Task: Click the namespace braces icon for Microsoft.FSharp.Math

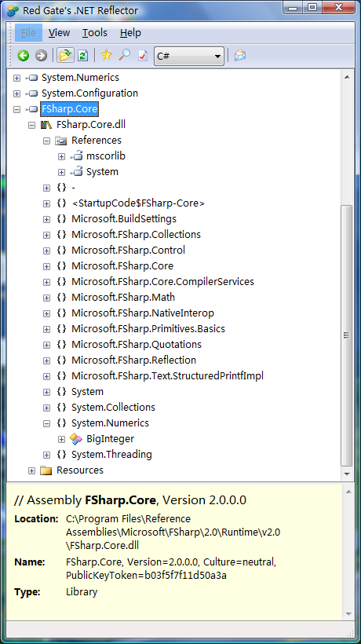Action: pyautogui.click(x=61, y=298)
